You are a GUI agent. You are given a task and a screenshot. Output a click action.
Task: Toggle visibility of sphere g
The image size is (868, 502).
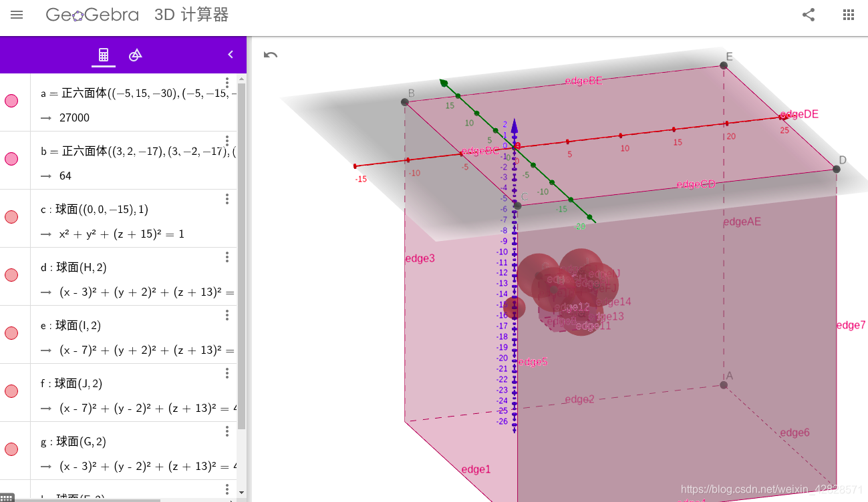coord(11,449)
